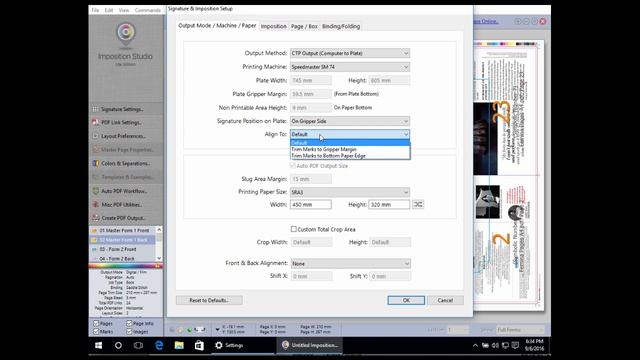Click forms list scroll down arrow

pyautogui.click(x=159, y=258)
